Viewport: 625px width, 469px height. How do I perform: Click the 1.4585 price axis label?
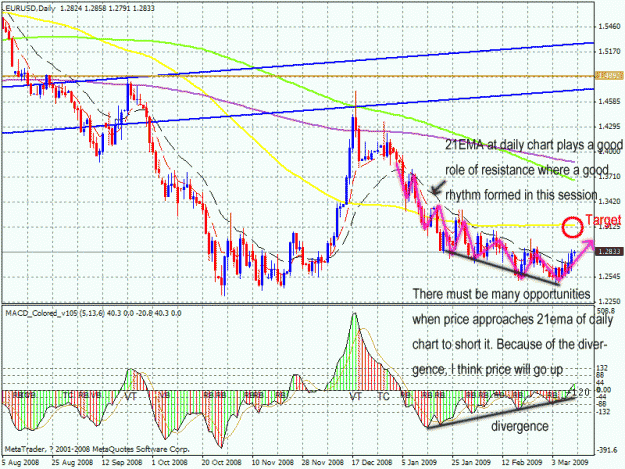pos(609,102)
